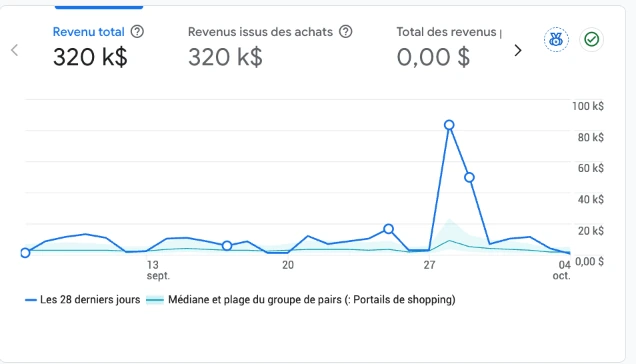Open help icon next to Revenus issus des achats

346,32
